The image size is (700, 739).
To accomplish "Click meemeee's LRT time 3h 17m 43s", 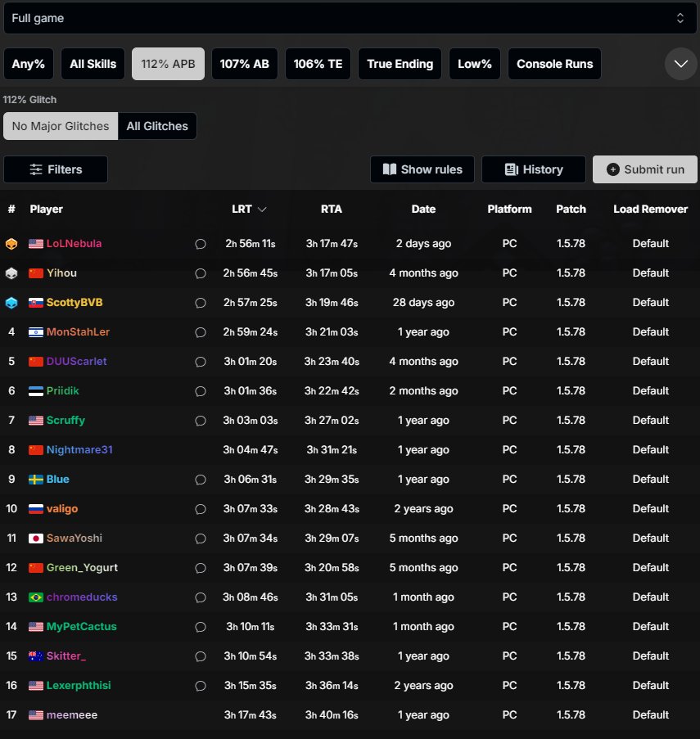I will 251,715.
